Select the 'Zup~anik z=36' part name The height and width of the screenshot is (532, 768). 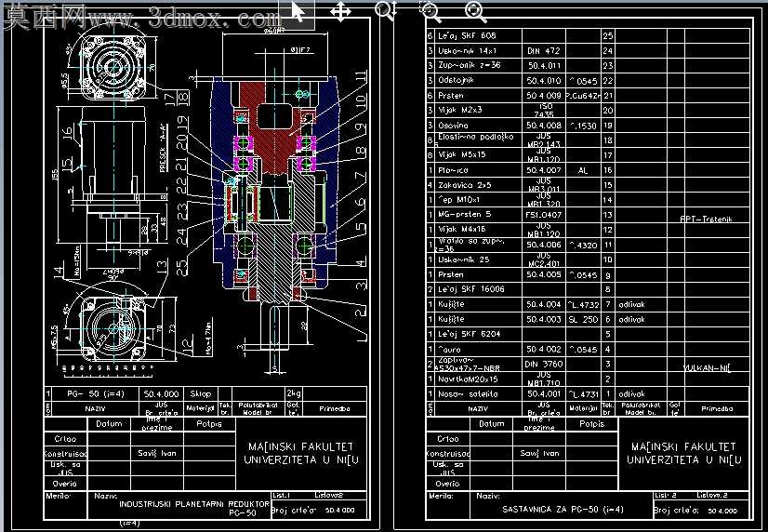click(470, 65)
